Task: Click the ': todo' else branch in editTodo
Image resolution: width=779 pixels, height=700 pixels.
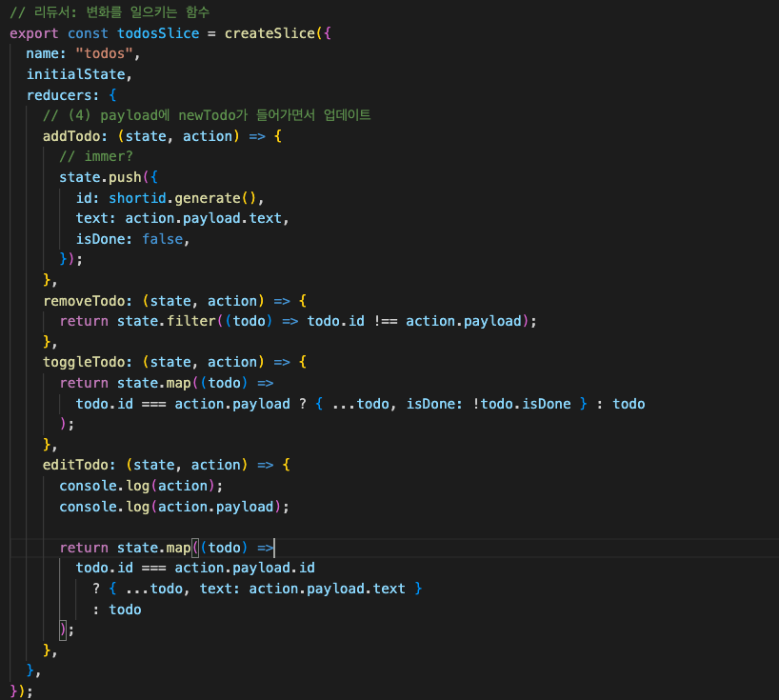Action: tap(117, 610)
